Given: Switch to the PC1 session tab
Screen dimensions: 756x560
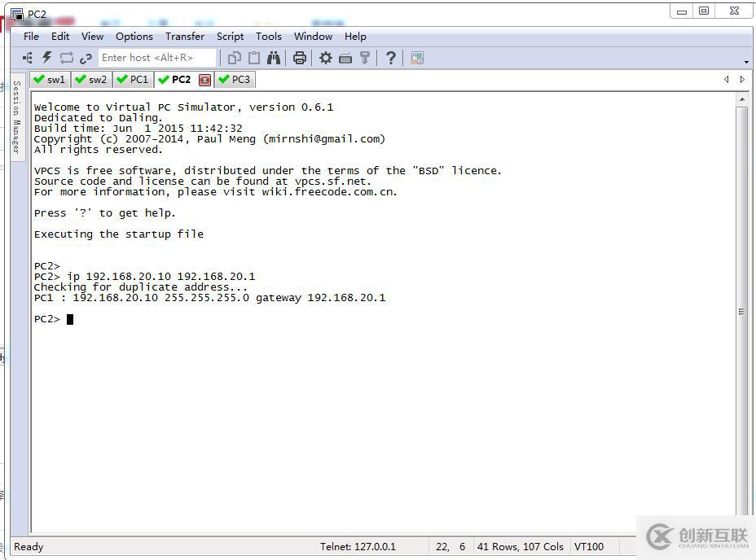Looking at the screenshot, I should [133, 80].
